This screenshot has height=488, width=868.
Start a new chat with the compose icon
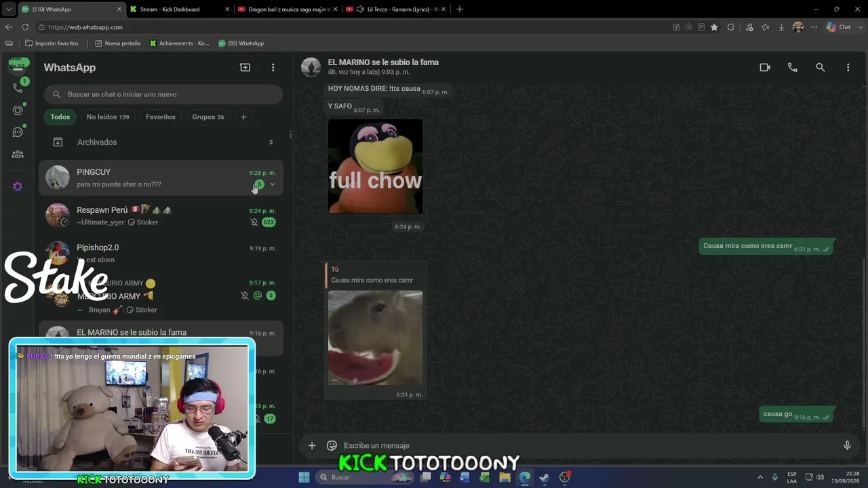pyautogui.click(x=245, y=68)
